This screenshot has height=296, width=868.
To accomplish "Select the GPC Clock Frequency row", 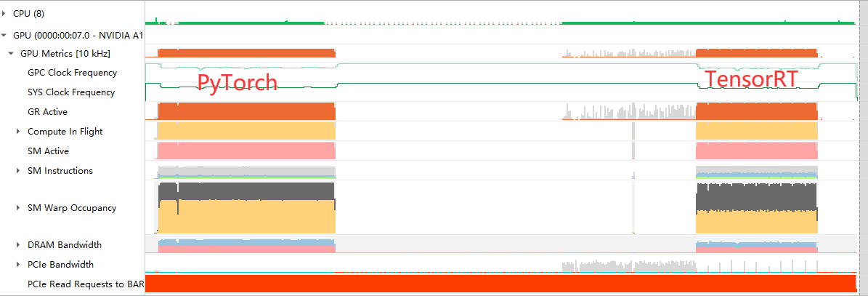I will [72, 73].
